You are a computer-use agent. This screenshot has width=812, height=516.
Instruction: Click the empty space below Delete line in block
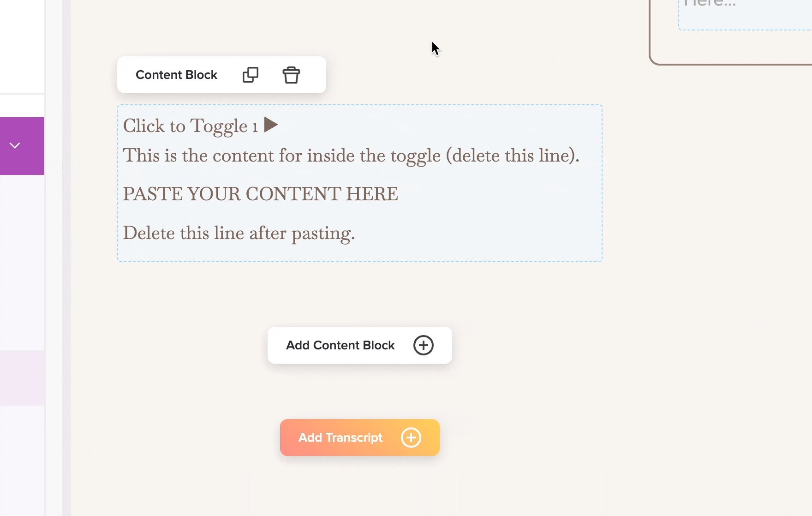360,252
